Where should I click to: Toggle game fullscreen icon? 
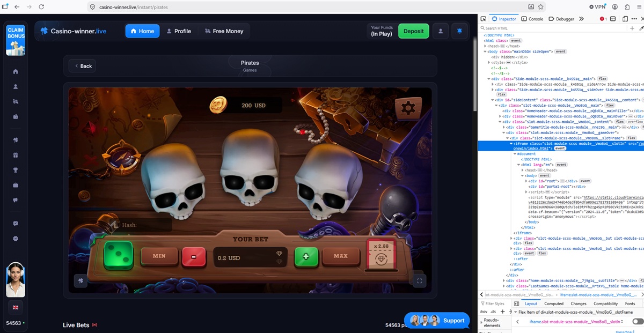click(x=419, y=280)
